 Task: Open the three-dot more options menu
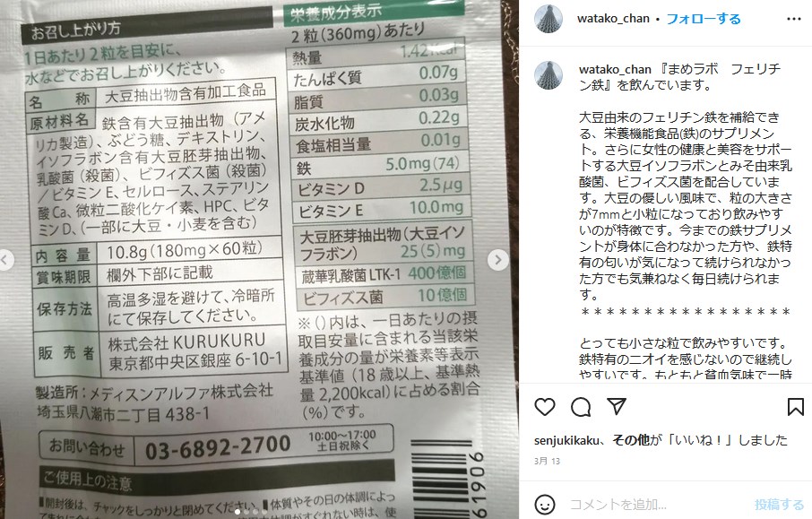[x=793, y=19]
